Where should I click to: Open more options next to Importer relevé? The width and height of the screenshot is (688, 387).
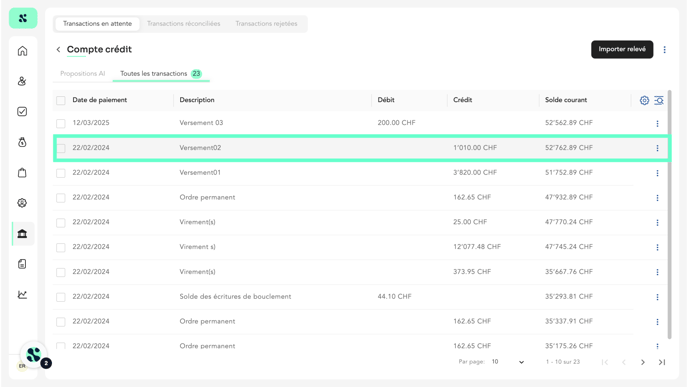(x=664, y=50)
